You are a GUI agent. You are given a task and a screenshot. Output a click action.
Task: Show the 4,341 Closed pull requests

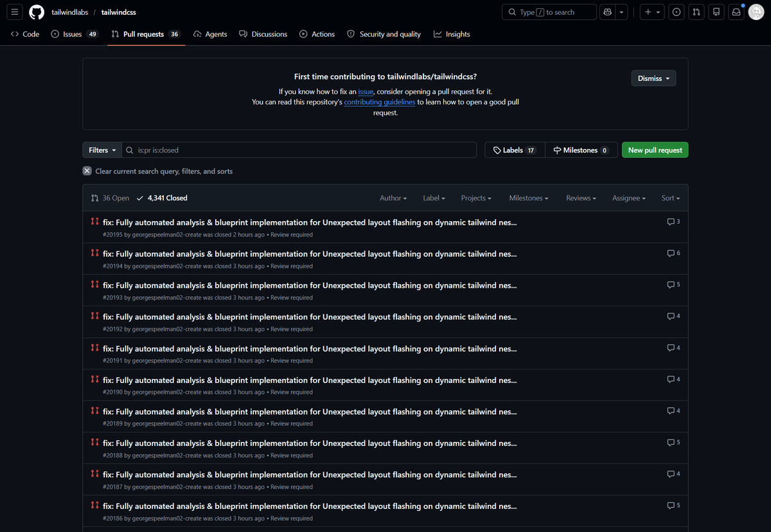[x=162, y=198]
